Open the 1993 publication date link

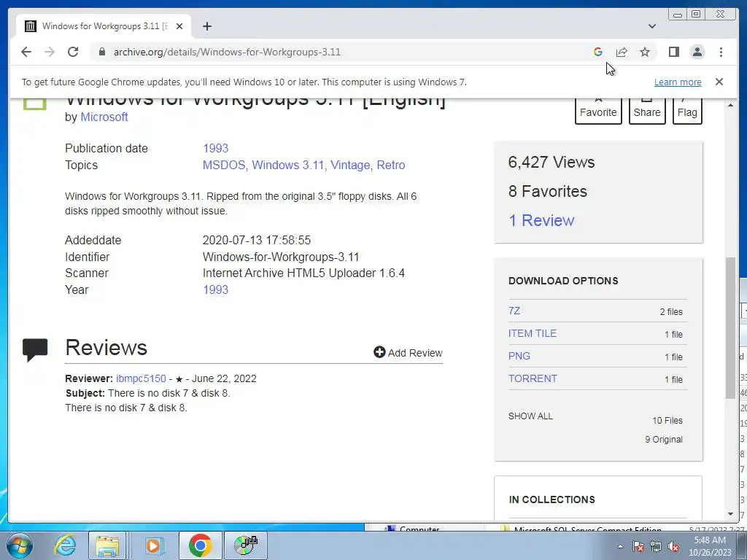[215, 148]
